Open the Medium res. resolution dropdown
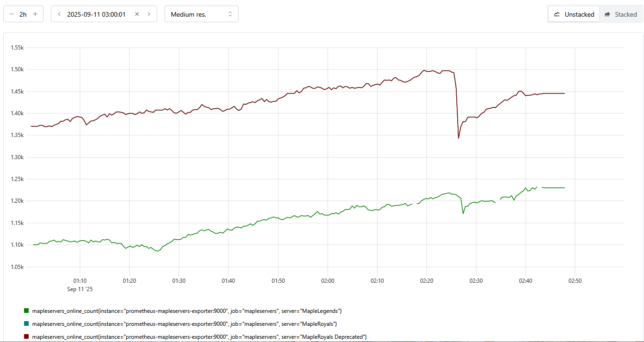The width and height of the screenshot is (644, 342). (x=201, y=14)
